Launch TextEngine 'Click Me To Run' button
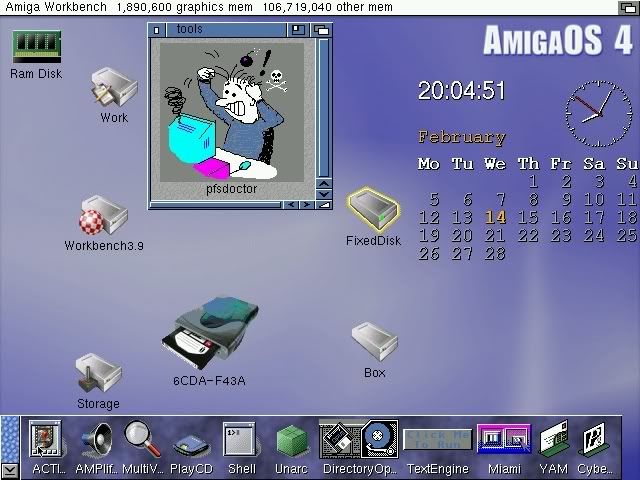The height and width of the screenshot is (480, 640). tap(437, 439)
